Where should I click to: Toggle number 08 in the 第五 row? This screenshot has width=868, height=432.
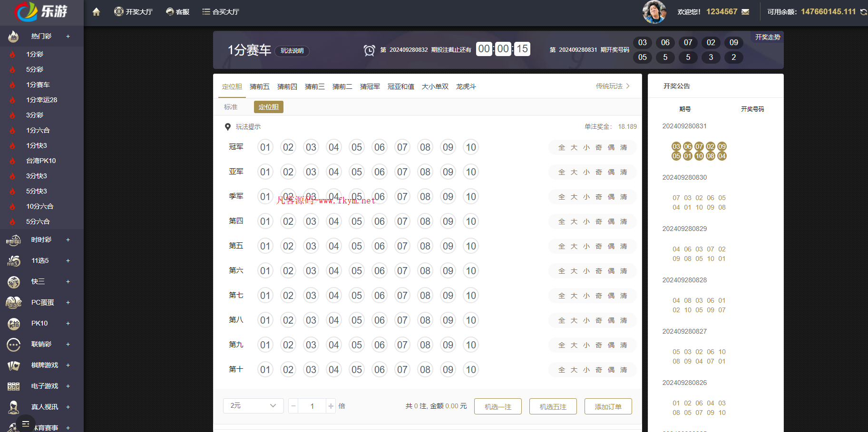[x=425, y=246]
